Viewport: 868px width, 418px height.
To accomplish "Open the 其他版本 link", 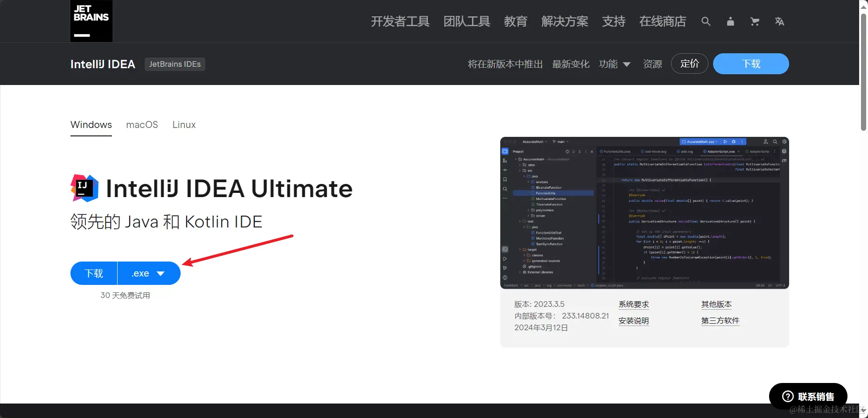I will pos(716,305).
